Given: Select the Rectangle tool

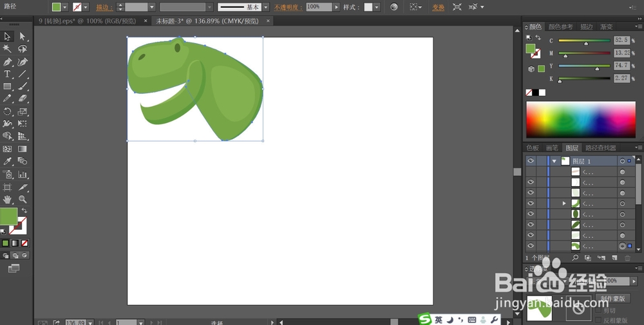Looking at the screenshot, I should 7,86.
